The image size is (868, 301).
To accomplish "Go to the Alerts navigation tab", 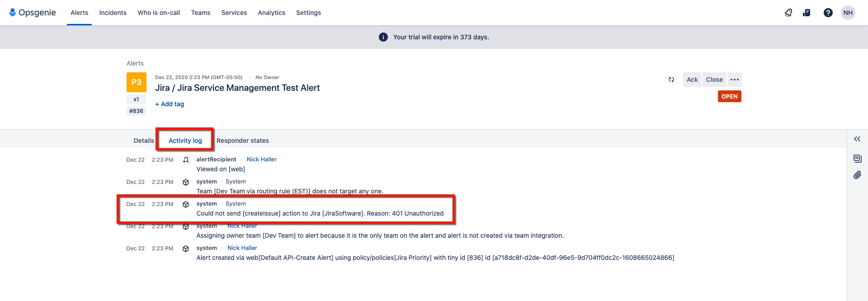I will point(79,13).
